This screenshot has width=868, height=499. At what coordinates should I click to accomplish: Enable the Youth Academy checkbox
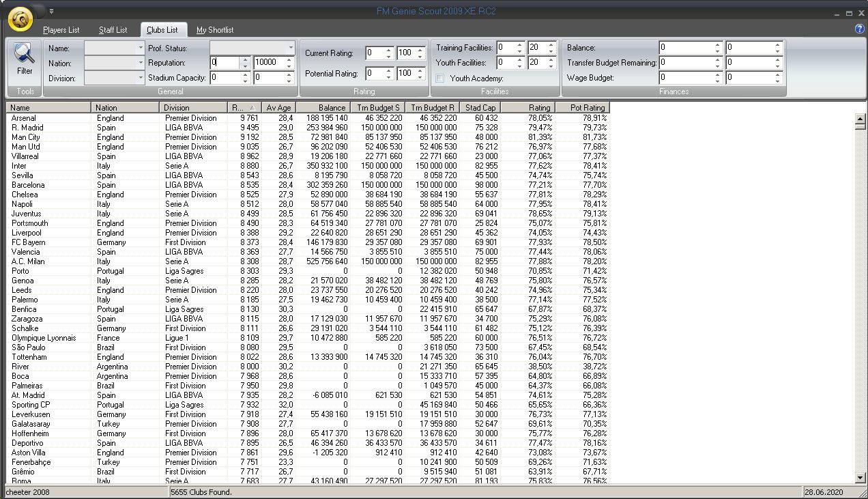440,79
